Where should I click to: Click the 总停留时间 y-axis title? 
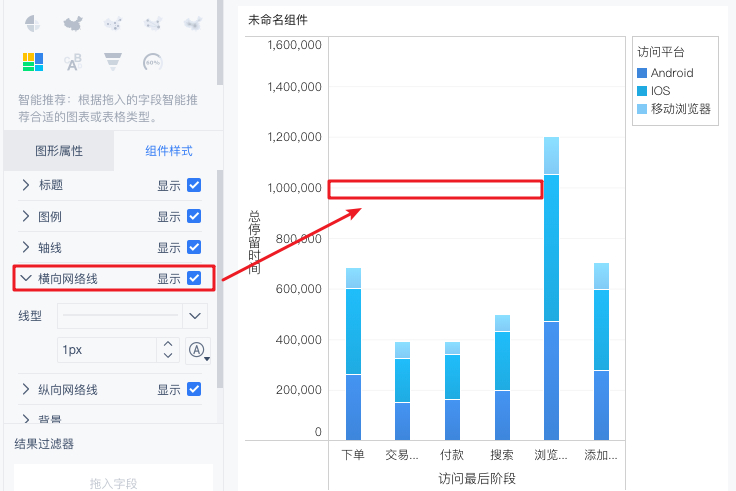coord(254,242)
